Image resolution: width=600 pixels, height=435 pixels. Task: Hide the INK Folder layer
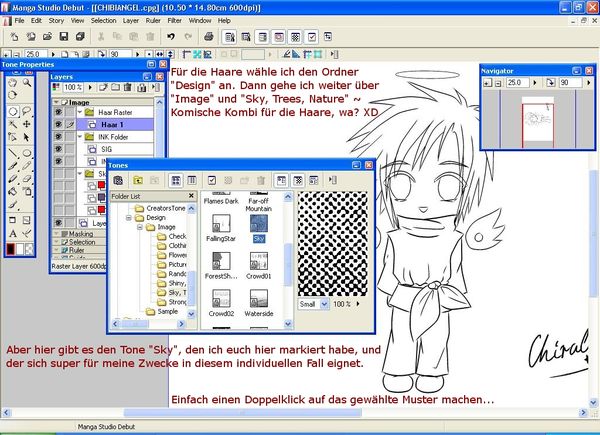(x=58, y=137)
